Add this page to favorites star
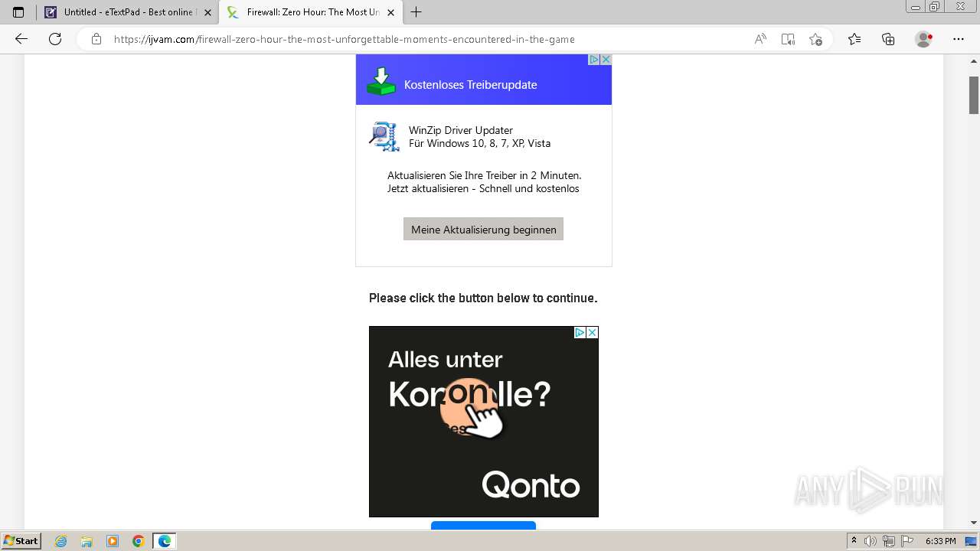Screen dimensions: 980x551 pyautogui.click(x=815, y=39)
